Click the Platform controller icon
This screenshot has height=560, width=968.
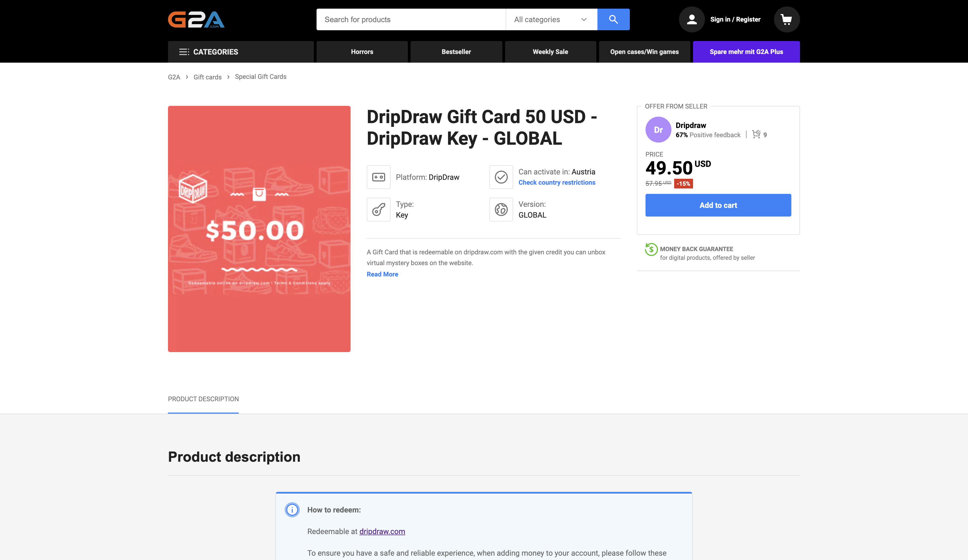point(378,177)
